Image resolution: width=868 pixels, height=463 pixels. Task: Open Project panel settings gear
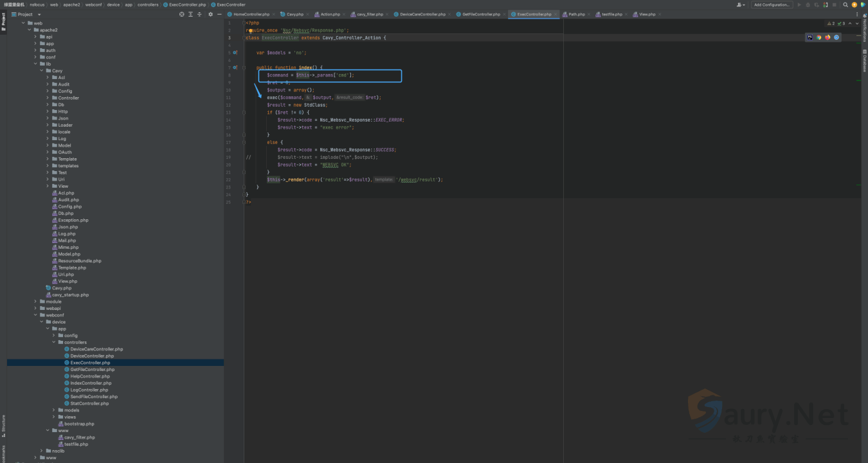click(x=210, y=14)
